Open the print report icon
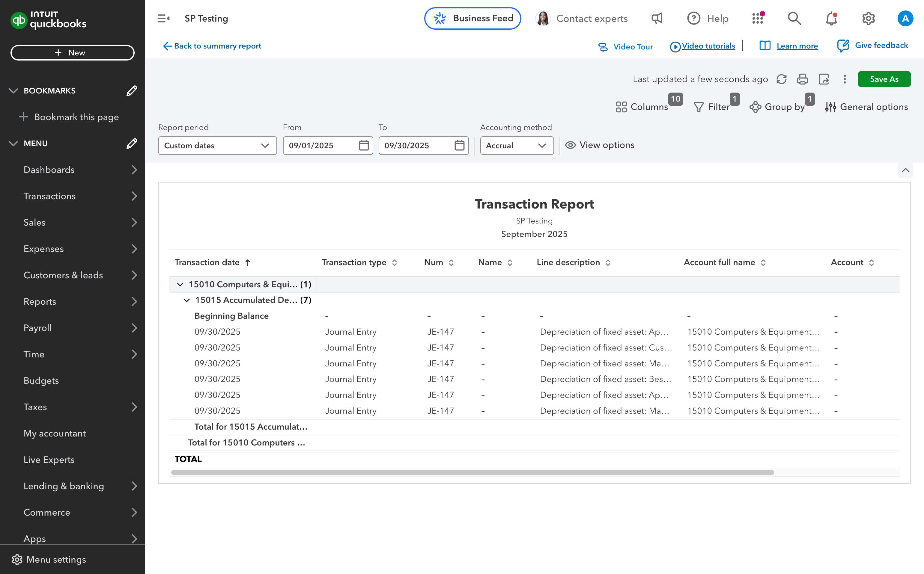 802,79
